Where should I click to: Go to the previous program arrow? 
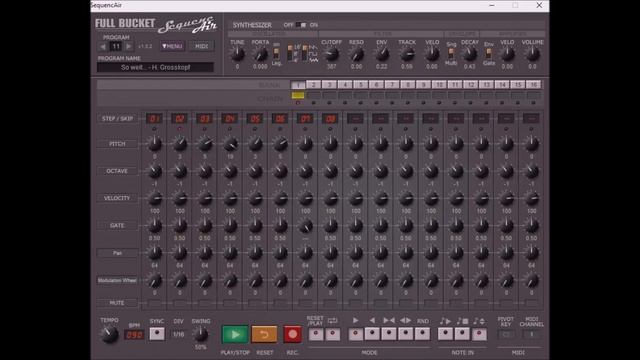click(x=103, y=47)
